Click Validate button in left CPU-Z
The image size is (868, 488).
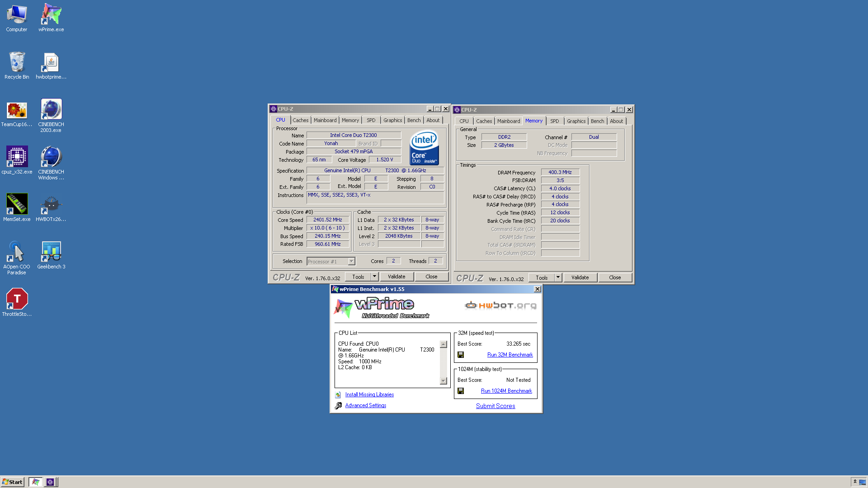point(396,277)
